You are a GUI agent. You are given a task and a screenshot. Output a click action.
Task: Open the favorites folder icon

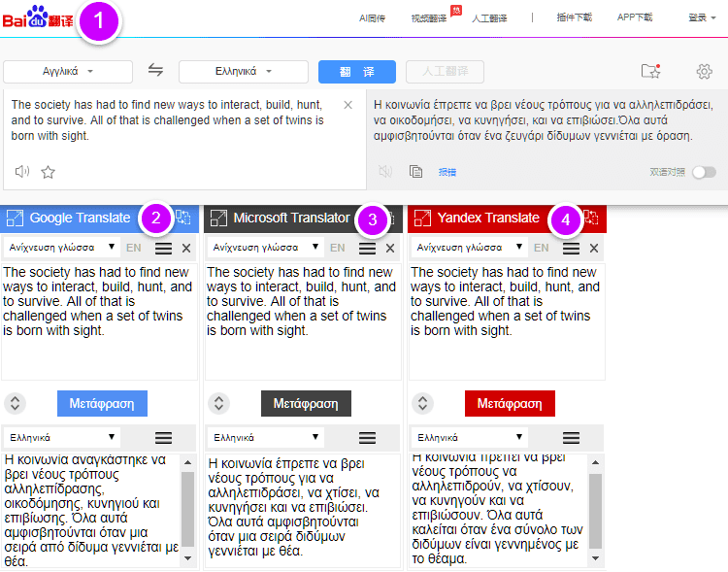click(x=650, y=71)
